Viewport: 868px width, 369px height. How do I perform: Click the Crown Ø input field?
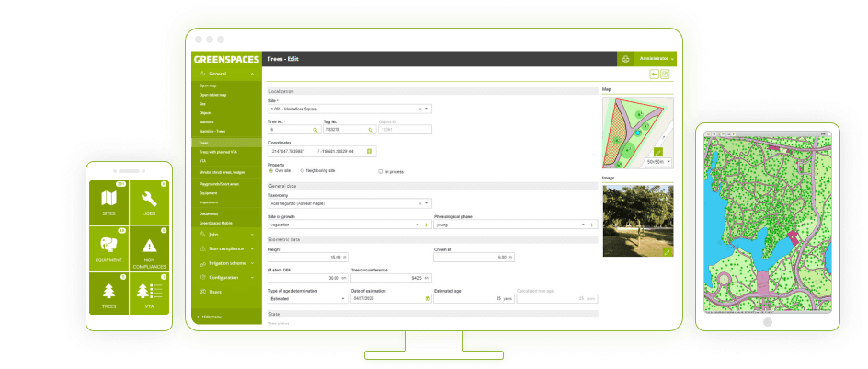tap(474, 257)
